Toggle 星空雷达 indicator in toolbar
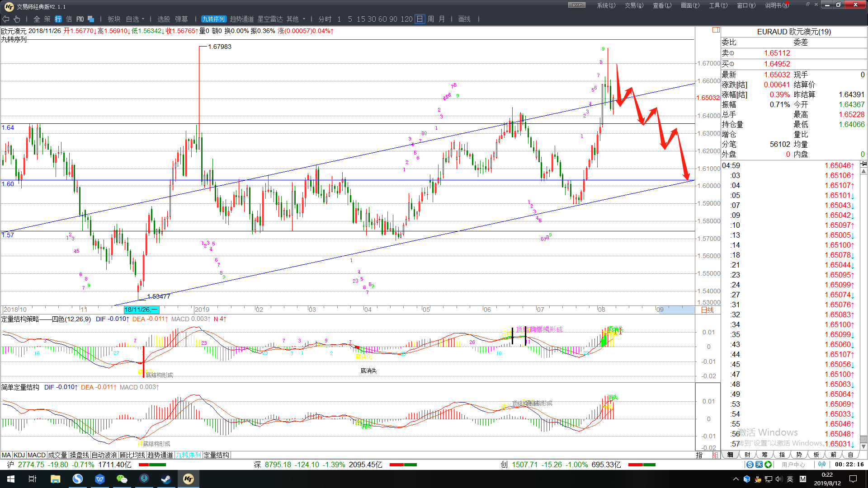Viewport: 868px width, 488px height. point(270,19)
